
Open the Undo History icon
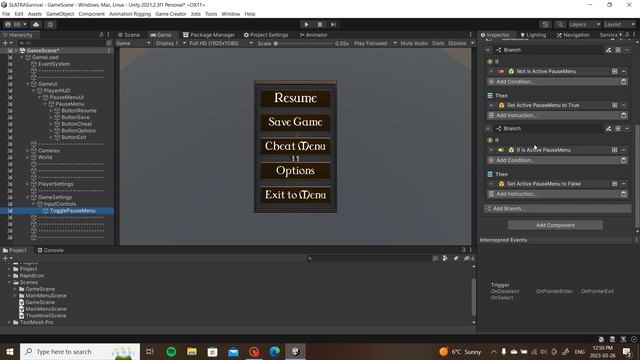click(545, 24)
